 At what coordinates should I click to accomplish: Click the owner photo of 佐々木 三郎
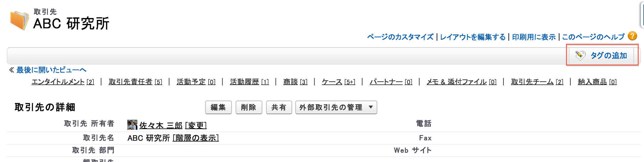(x=132, y=125)
